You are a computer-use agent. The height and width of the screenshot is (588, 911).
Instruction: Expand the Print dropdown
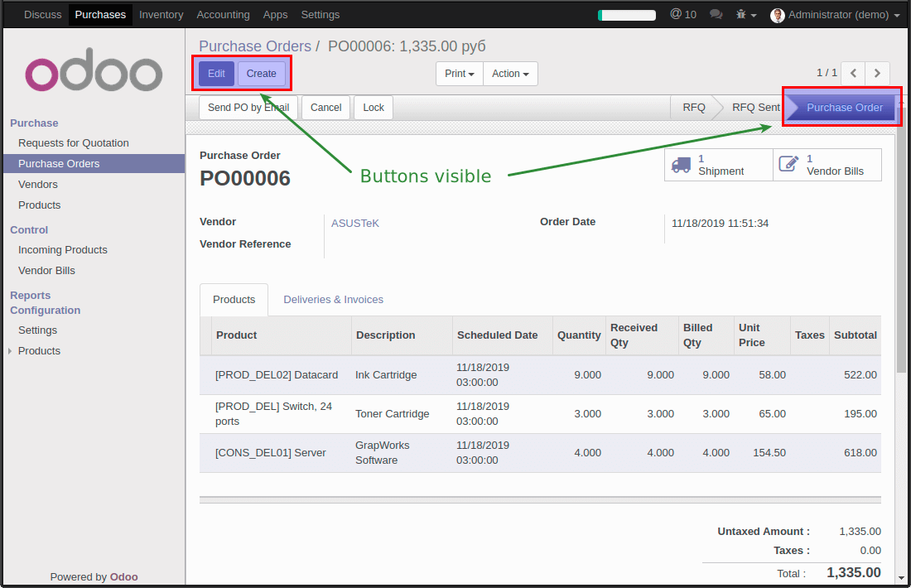[x=460, y=74]
